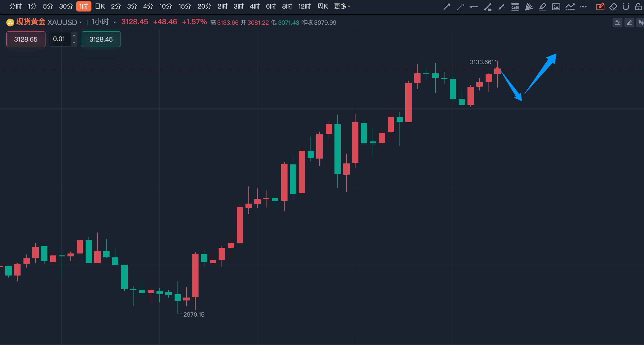Toggle the orange drawing edit mode icon

point(600,7)
